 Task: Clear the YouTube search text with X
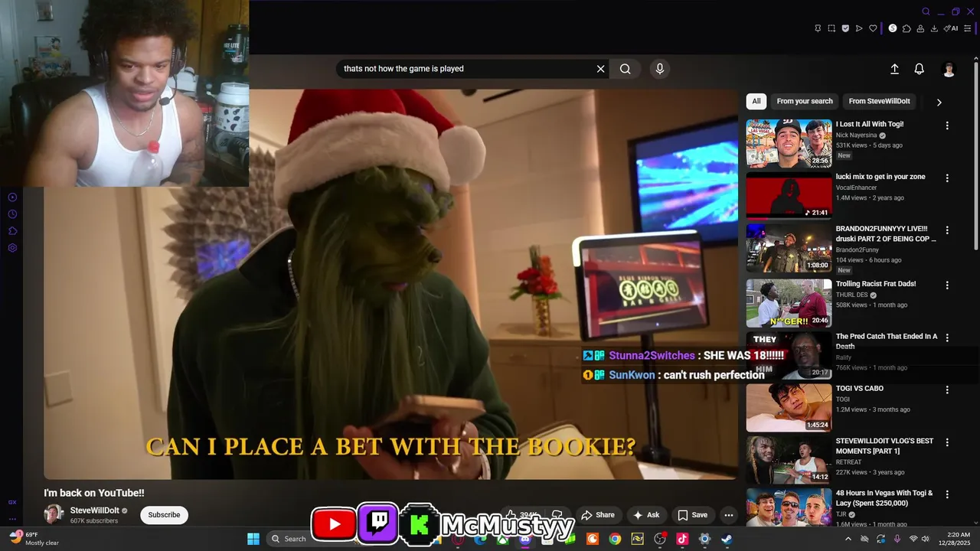(601, 69)
